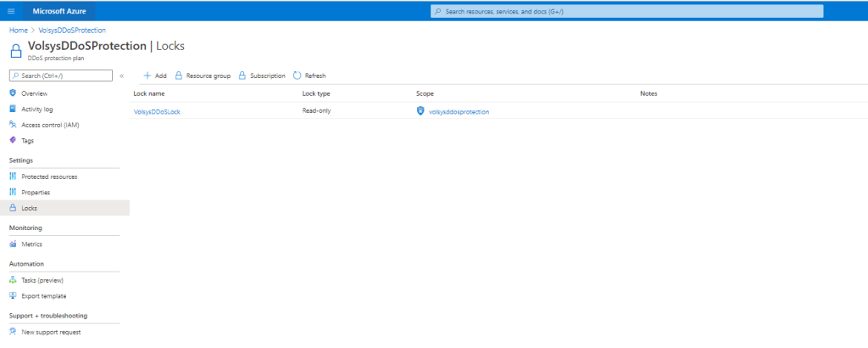
Task: Focus the global Search resources field
Action: [x=627, y=11]
